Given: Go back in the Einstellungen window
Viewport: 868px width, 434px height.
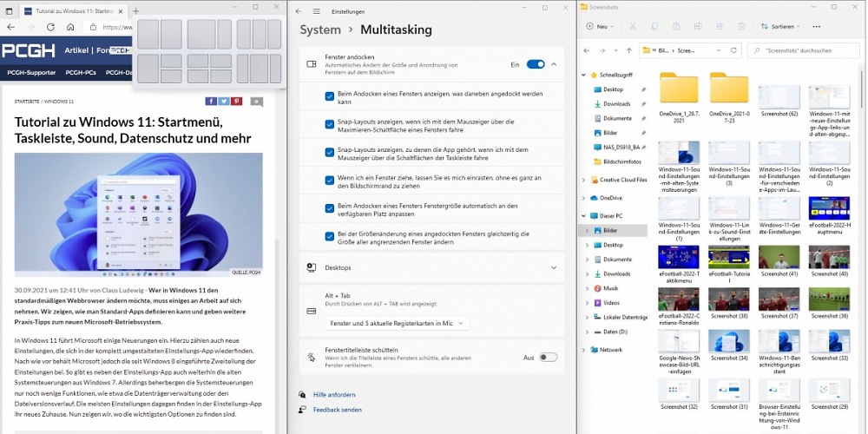Looking at the screenshot, I should (x=299, y=11).
